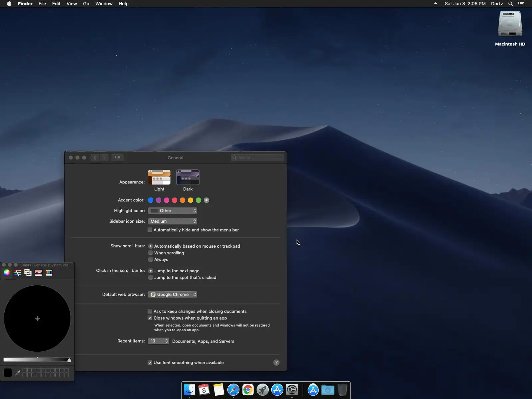This screenshot has width=532, height=399.
Task: Choose Jump to the spot that's clicked
Action: 151,277
